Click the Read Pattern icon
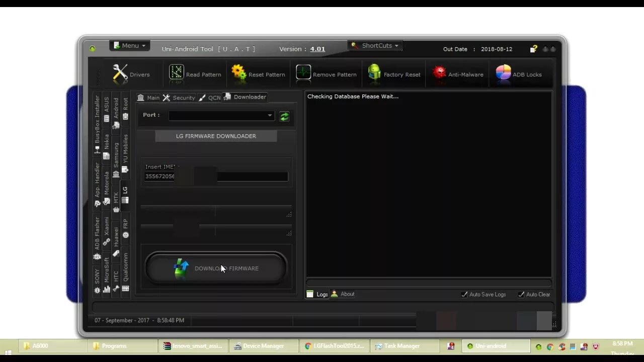The width and height of the screenshot is (644, 362). pyautogui.click(x=176, y=72)
